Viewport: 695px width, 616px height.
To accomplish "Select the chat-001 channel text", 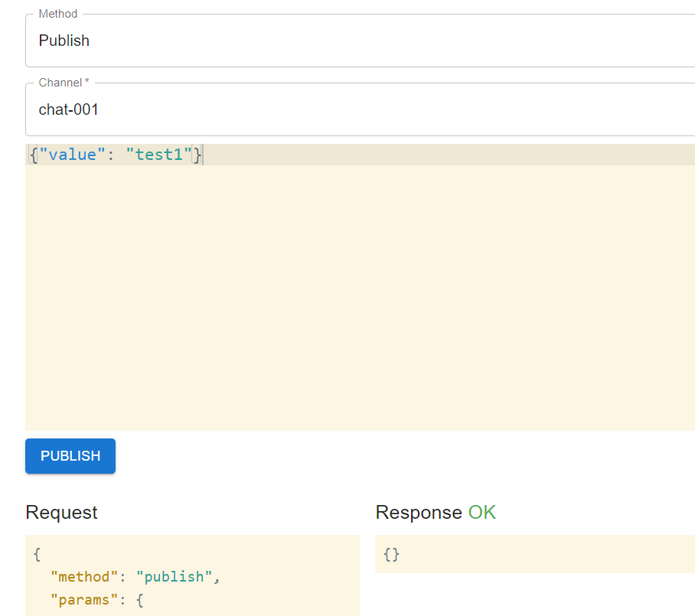I will point(68,109).
